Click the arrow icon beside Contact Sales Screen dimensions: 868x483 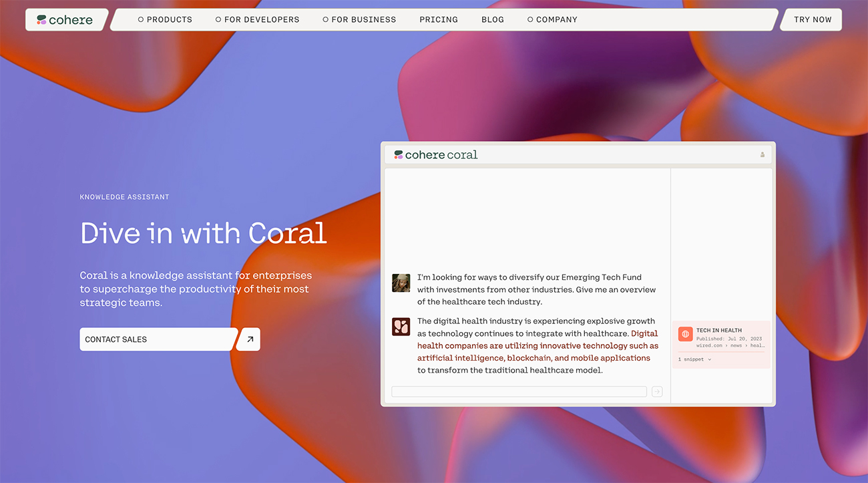pyautogui.click(x=250, y=339)
